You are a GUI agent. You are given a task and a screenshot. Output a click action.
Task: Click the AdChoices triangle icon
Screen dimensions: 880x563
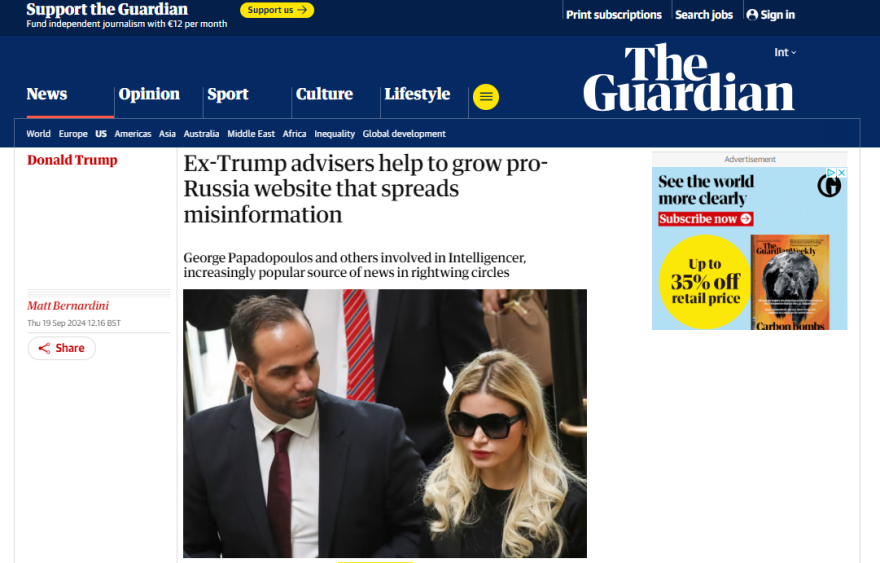pos(832,173)
